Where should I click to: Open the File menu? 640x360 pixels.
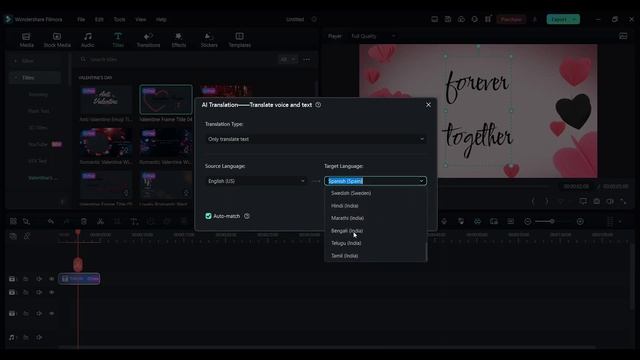tap(81, 19)
